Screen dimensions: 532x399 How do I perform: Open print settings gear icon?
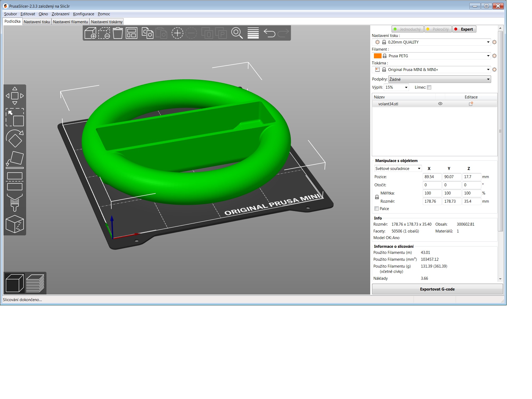494,42
